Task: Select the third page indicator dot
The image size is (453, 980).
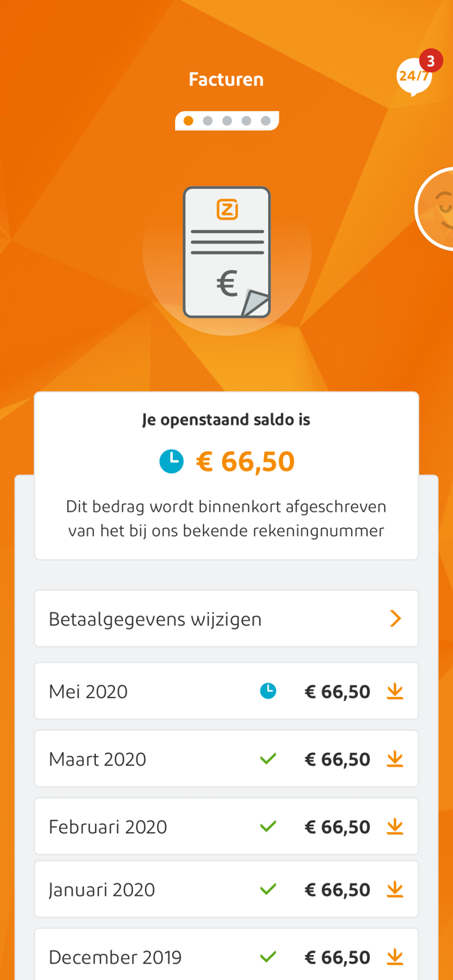Action: 226,120
